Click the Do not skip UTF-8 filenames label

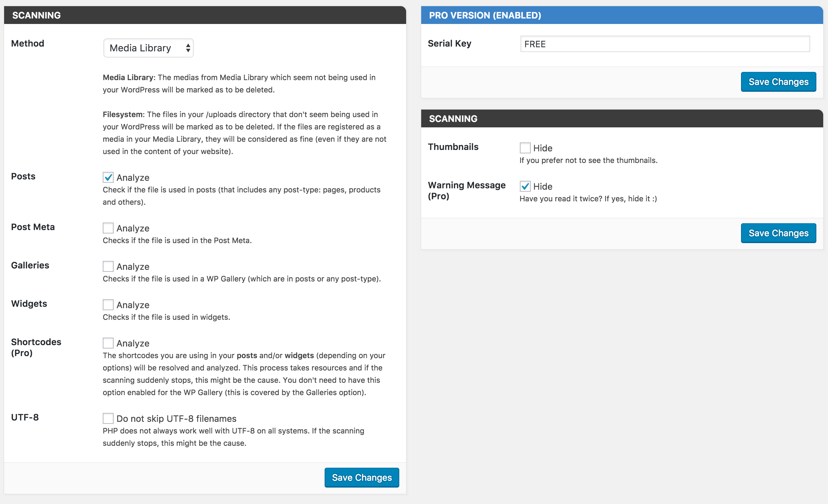[176, 419]
